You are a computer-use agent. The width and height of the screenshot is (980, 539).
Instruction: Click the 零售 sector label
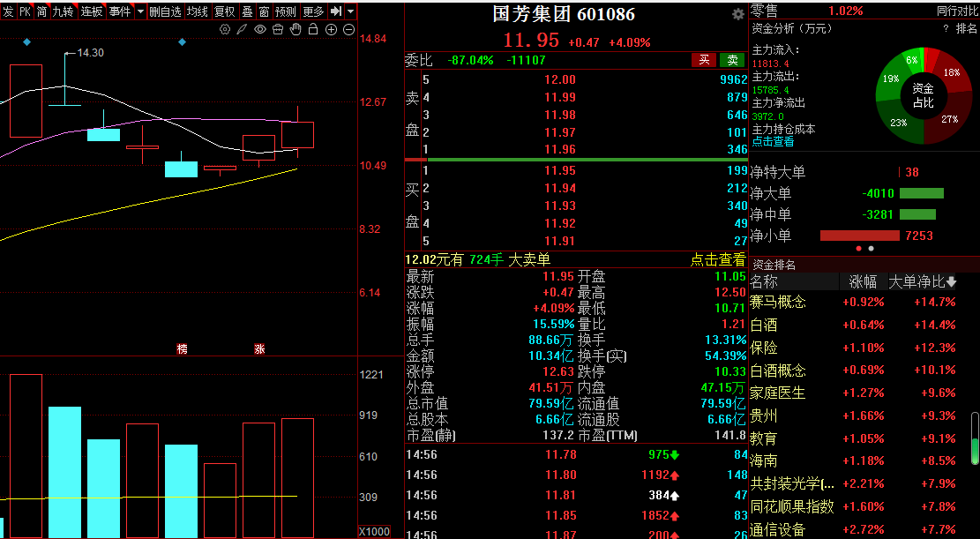pos(764,11)
